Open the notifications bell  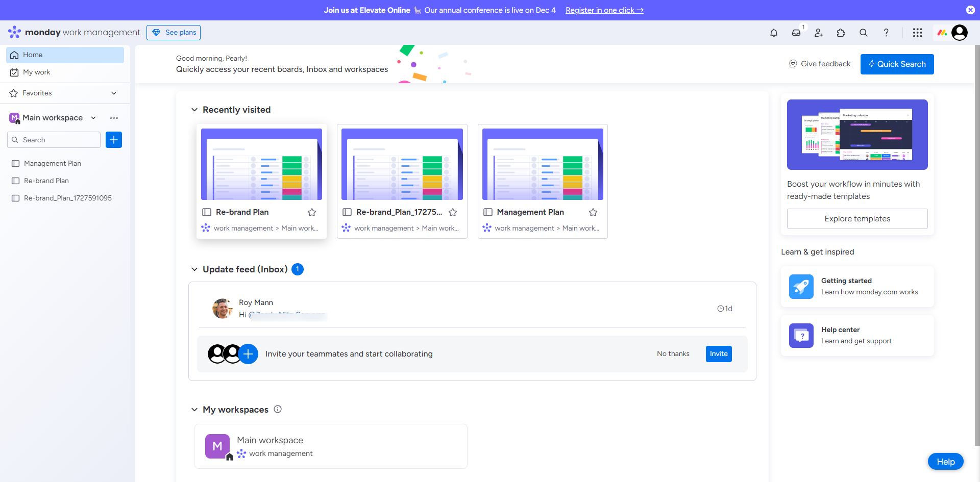[774, 33]
